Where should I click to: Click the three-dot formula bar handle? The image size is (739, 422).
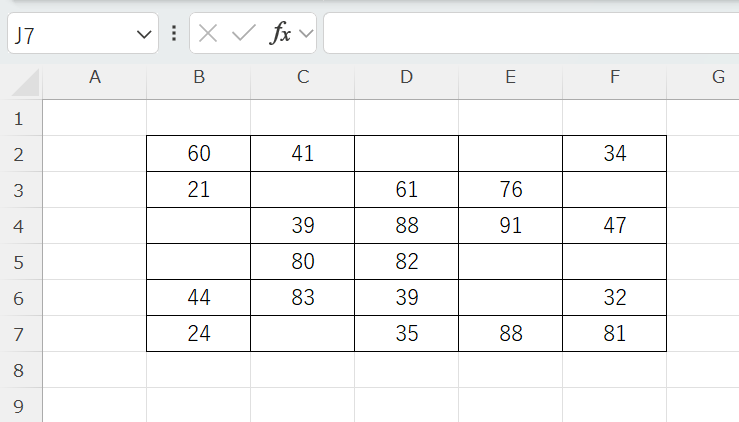174,34
